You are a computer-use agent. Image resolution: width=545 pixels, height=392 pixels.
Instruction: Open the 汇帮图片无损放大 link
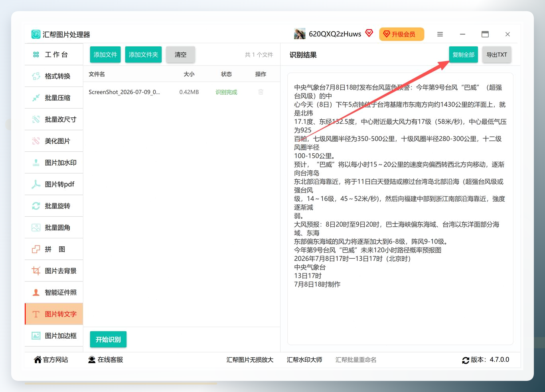coord(250,360)
